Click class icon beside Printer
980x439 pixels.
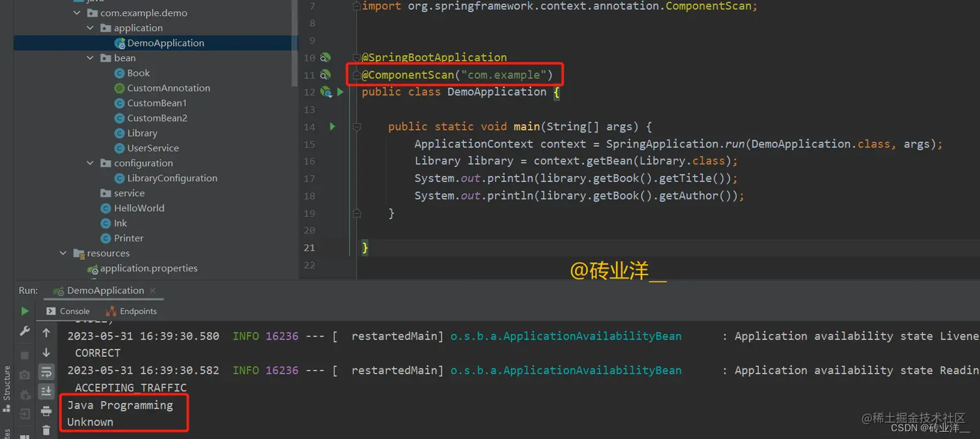click(x=106, y=238)
